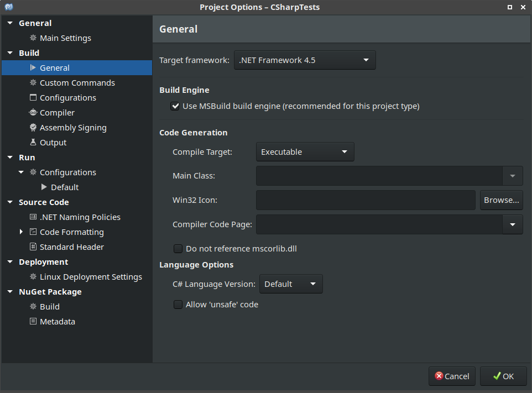Viewport: 532px width, 393px height.
Task: Click the Output flask icon
Action: [x=33, y=143]
